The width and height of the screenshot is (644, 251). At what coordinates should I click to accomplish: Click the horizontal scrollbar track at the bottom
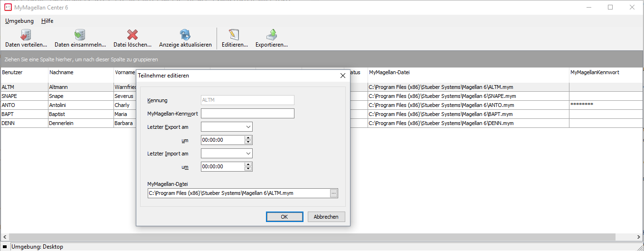pyautogui.click(x=321, y=237)
